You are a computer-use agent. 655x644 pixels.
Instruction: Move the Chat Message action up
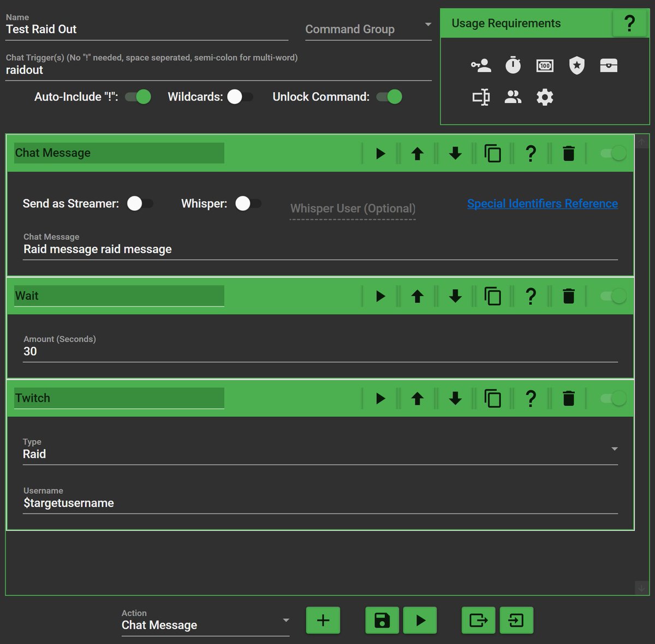click(418, 153)
